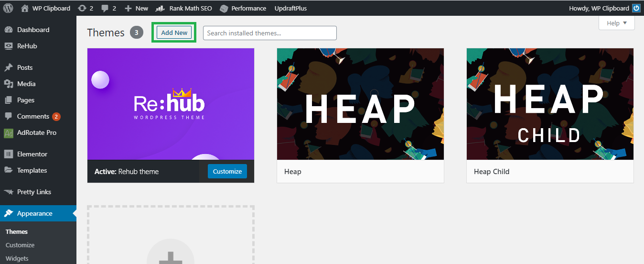Click the Dashboard gauge icon in sidebar
644x264 pixels.
9,30
